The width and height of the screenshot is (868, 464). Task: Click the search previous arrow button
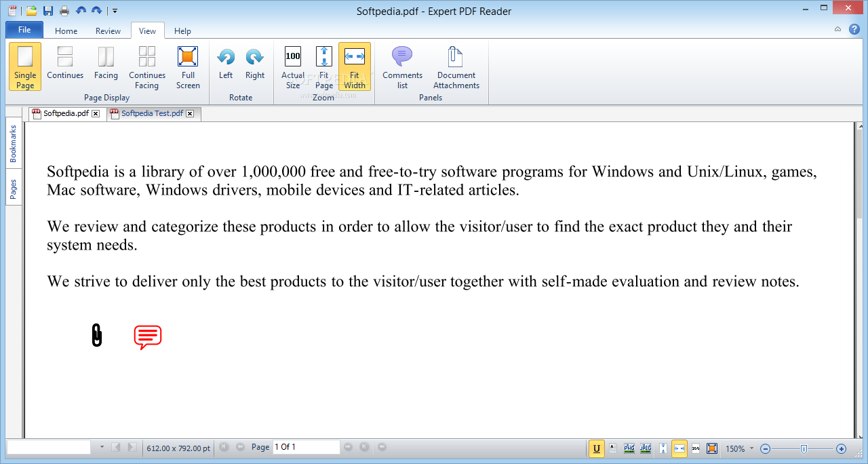pos(116,447)
